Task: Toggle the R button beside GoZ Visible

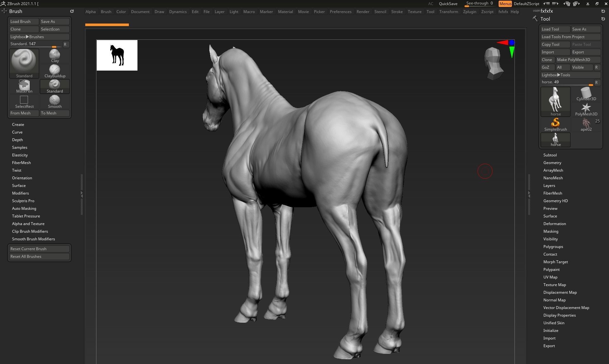Action: pos(597,67)
